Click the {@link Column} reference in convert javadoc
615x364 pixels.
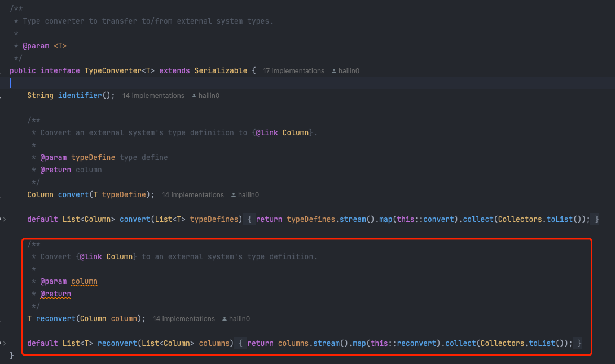click(x=283, y=133)
